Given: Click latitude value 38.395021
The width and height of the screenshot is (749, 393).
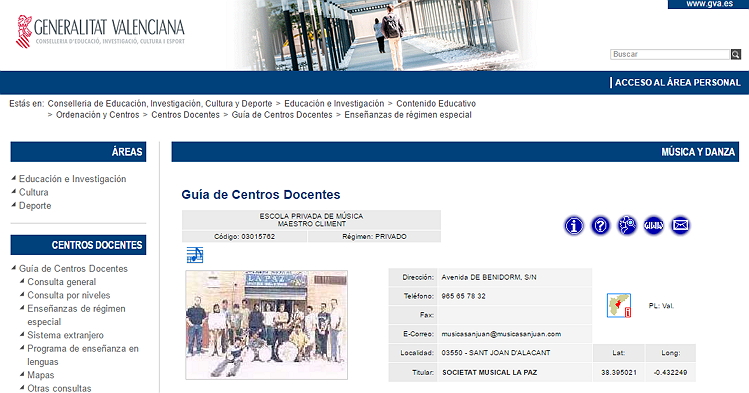Looking at the screenshot, I should pyautogui.click(x=619, y=372).
